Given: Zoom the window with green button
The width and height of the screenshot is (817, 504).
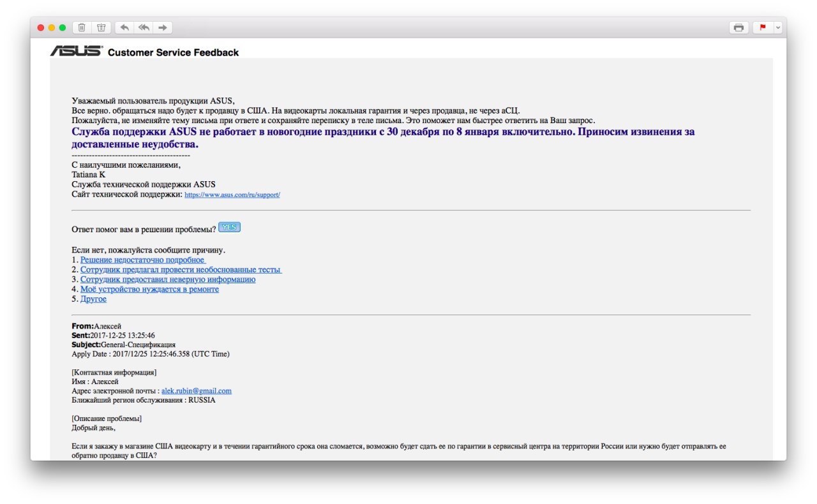Looking at the screenshot, I should pos(63,27).
